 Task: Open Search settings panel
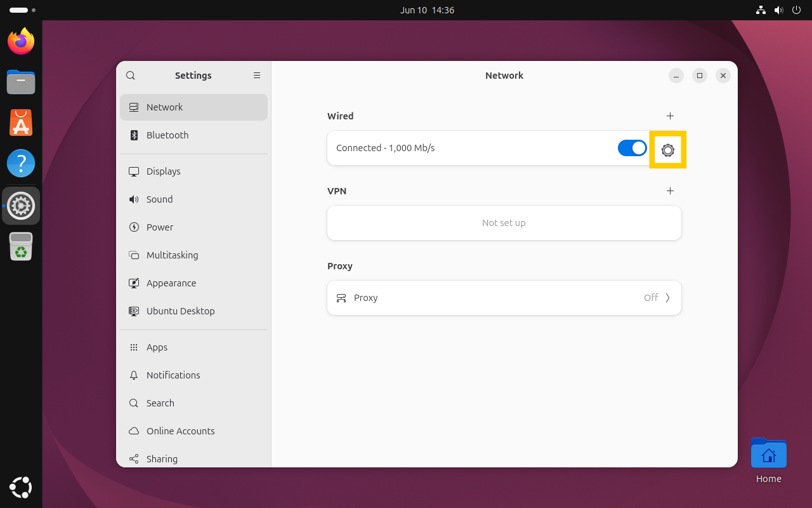tap(193, 403)
